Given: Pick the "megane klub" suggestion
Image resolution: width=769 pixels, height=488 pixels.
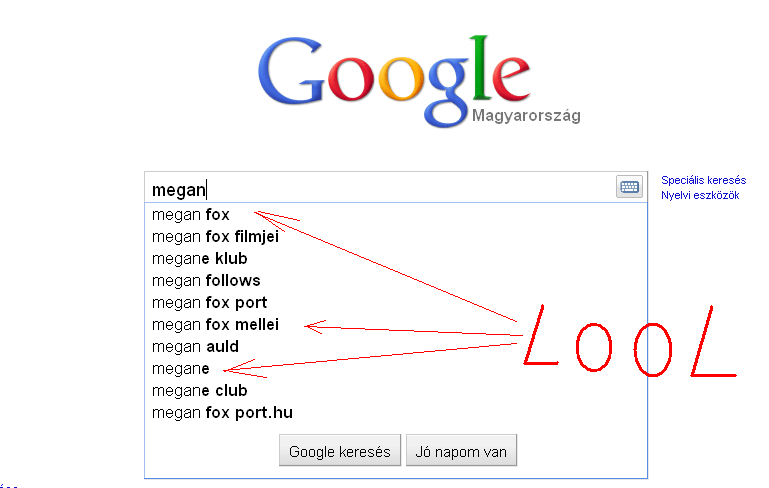Looking at the screenshot, I should [x=199, y=259].
